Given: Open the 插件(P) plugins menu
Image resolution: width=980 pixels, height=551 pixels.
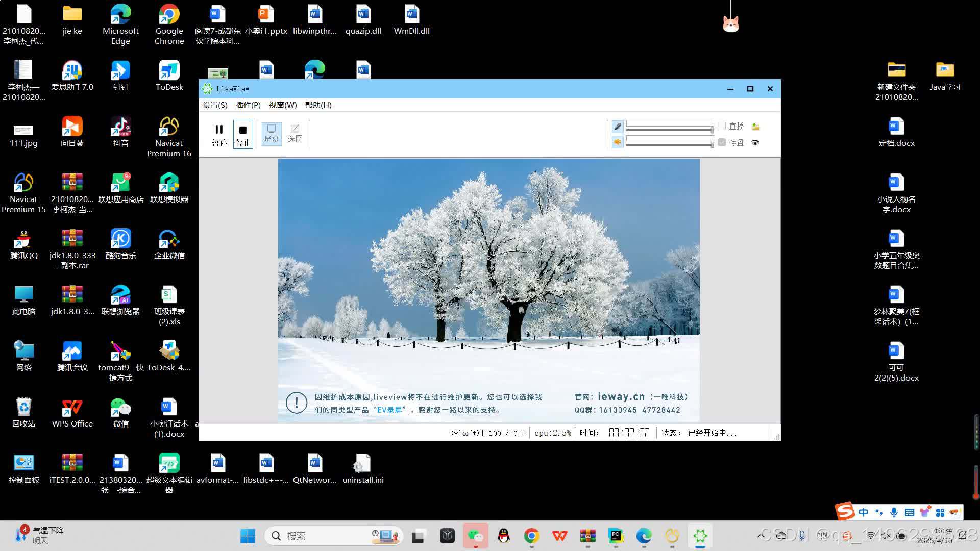Looking at the screenshot, I should click(248, 105).
